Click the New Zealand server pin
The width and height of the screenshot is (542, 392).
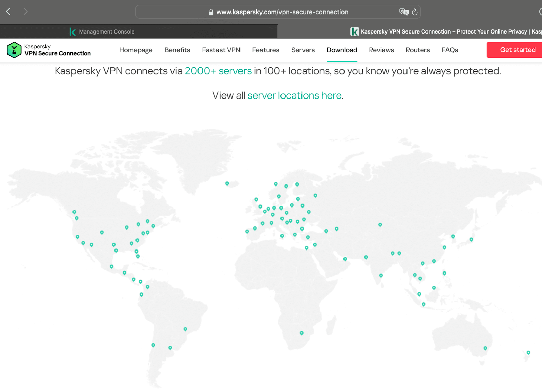[x=528, y=353]
